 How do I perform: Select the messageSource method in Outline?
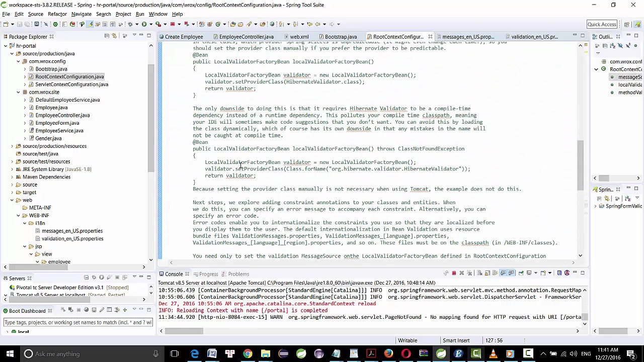[x=625, y=77]
